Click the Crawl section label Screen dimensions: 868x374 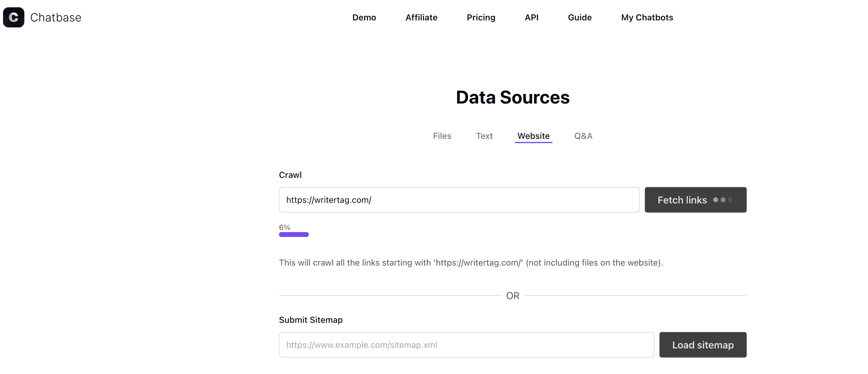pos(290,175)
